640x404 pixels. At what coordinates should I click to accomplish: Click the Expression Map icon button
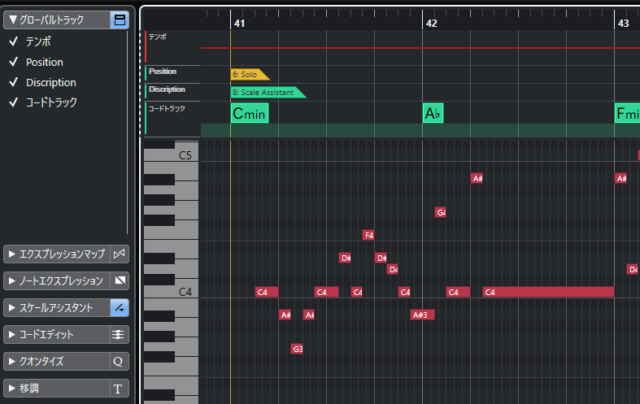(x=119, y=254)
